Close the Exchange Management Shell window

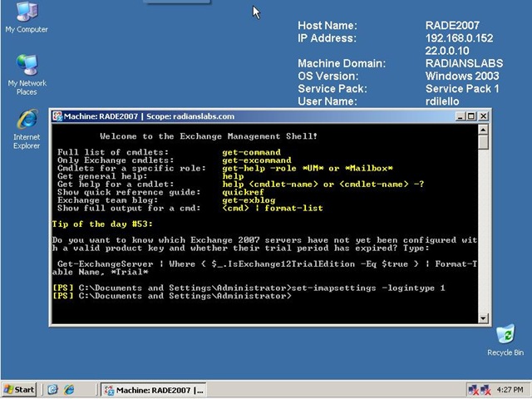pyautogui.click(x=484, y=116)
